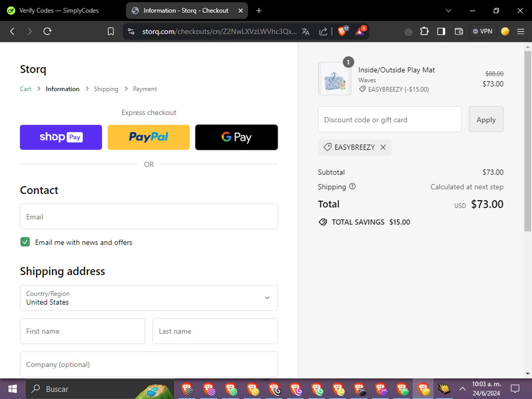
Task: Focus the Discount code or gift card field
Action: pos(390,119)
